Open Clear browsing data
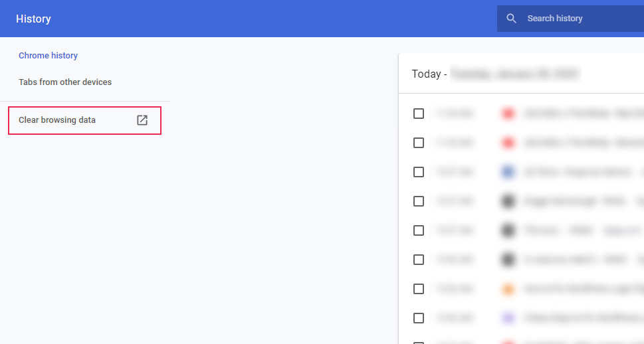The height and width of the screenshot is (344, 644). pos(57,120)
